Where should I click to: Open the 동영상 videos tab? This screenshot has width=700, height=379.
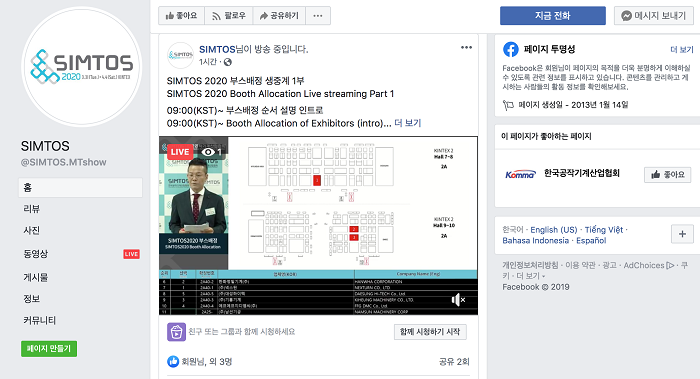click(x=36, y=254)
